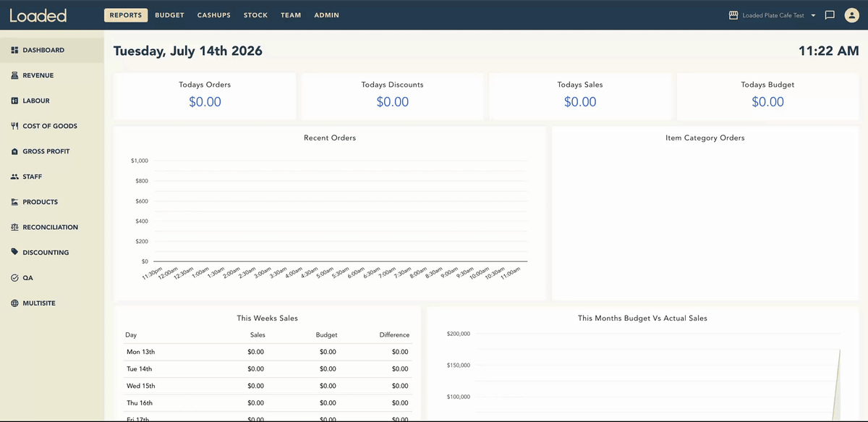Click the Todays Sales $0.00 value
The image size is (868, 422).
[x=580, y=102]
